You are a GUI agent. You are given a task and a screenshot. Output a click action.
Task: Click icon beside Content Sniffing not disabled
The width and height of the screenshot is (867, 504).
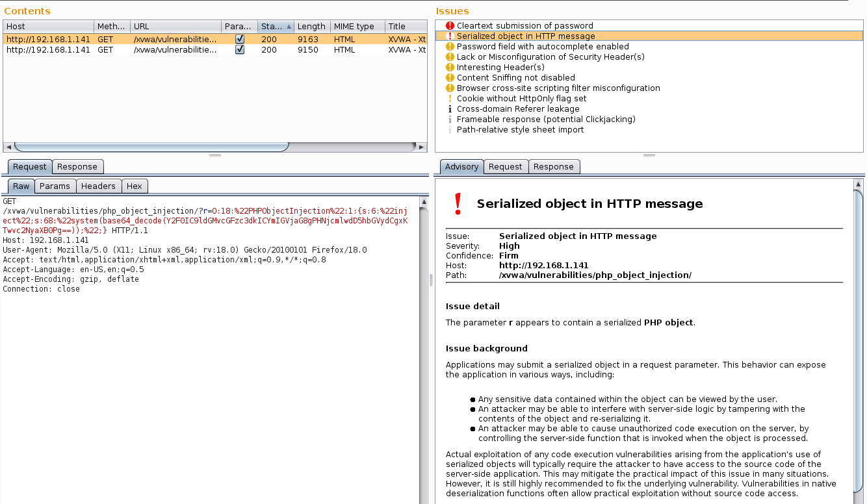(x=450, y=78)
